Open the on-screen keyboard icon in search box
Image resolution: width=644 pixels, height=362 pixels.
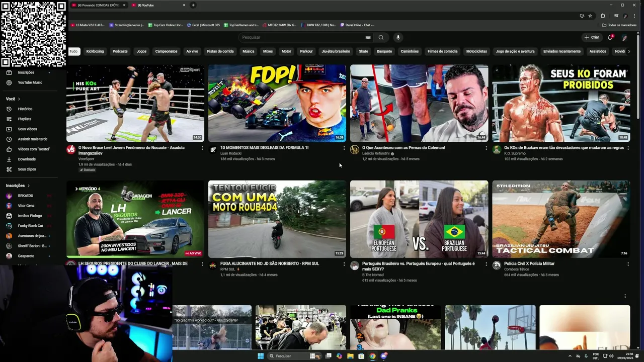click(368, 37)
